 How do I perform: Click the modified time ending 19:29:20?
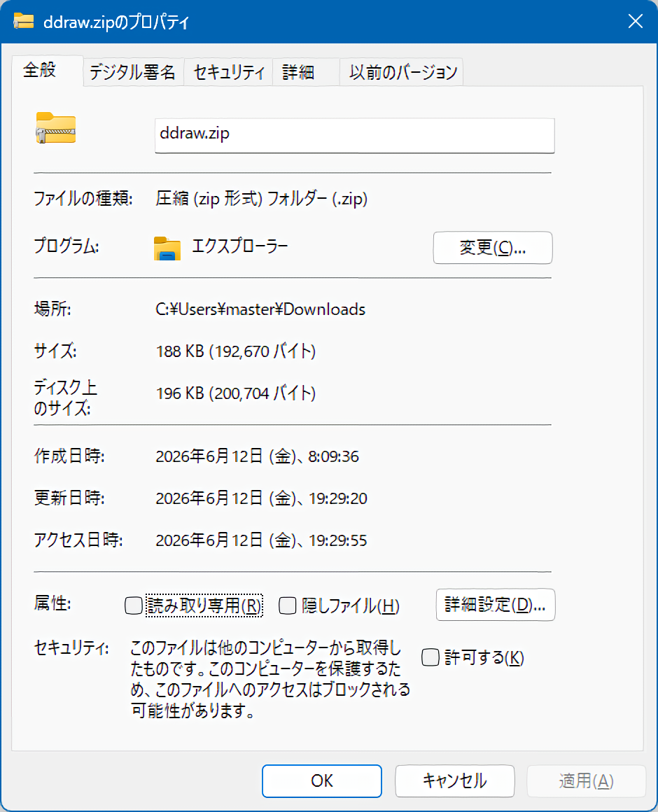click(261, 498)
